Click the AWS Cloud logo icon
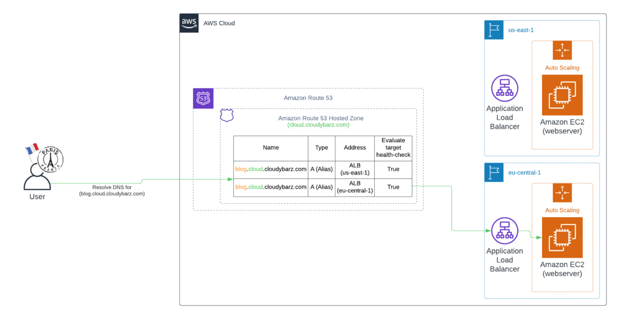Screen dimensions: 644x319 pos(189,23)
